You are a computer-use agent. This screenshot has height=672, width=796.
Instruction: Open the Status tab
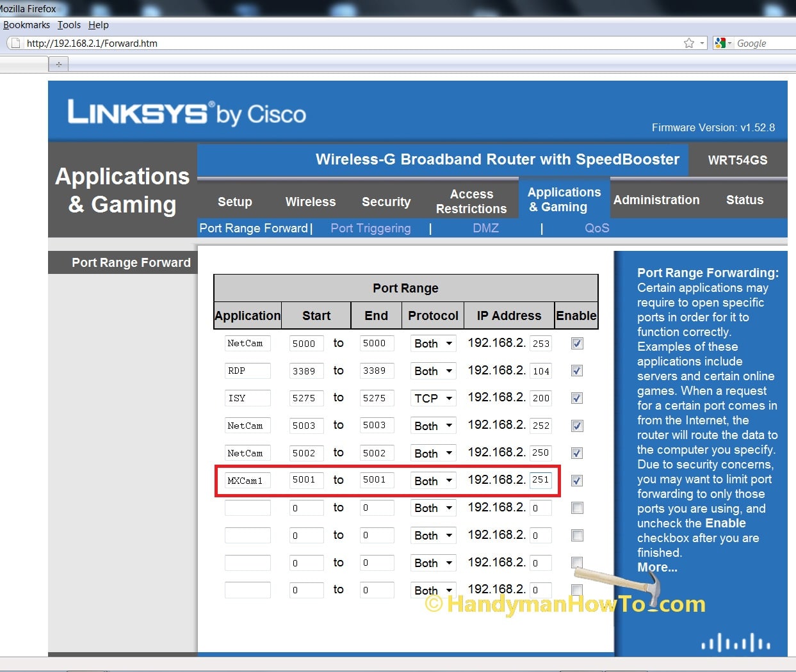(745, 200)
